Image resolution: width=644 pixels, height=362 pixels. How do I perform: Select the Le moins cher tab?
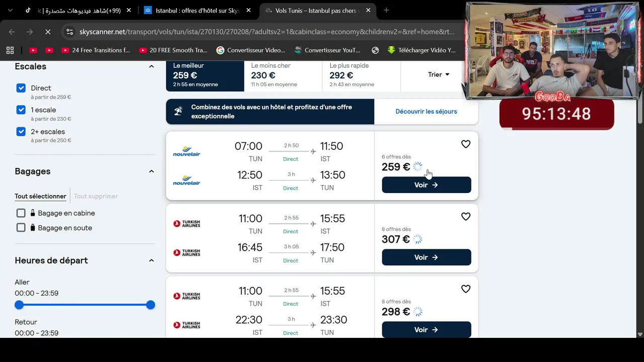283,75
